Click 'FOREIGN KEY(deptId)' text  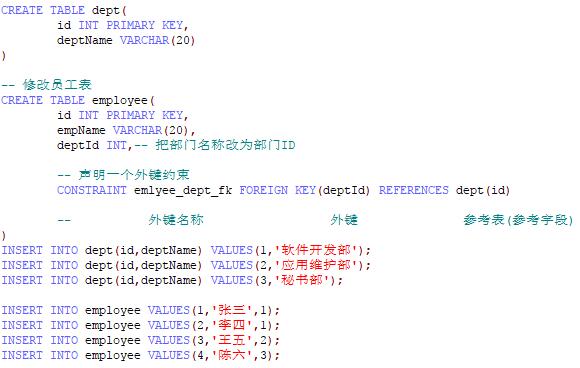(304, 190)
